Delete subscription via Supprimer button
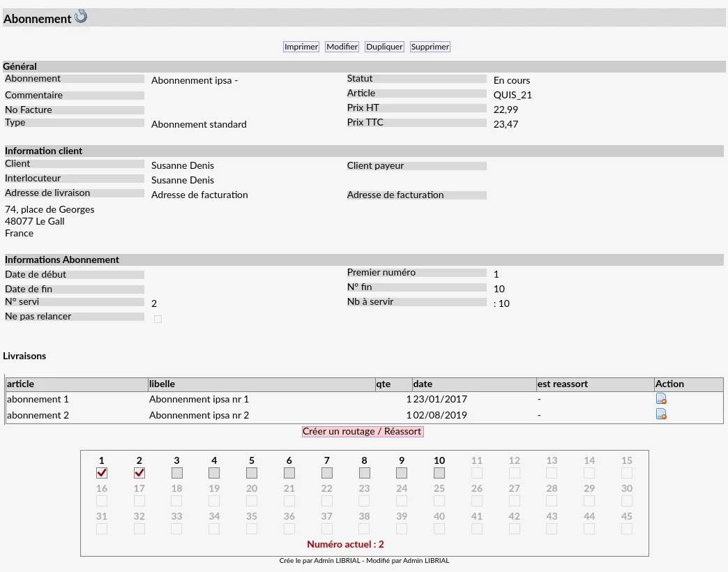Image resolution: width=728 pixels, height=572 pixels. (430, 47)
